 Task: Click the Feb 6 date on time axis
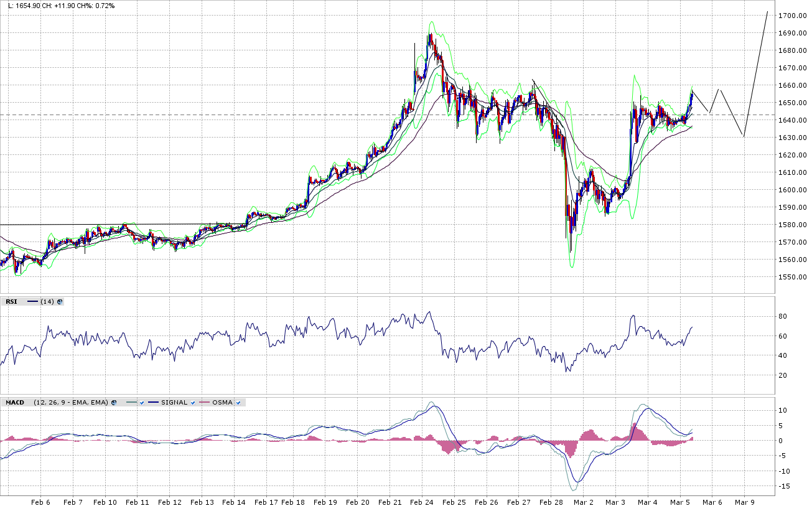click(x=40, y=502)
